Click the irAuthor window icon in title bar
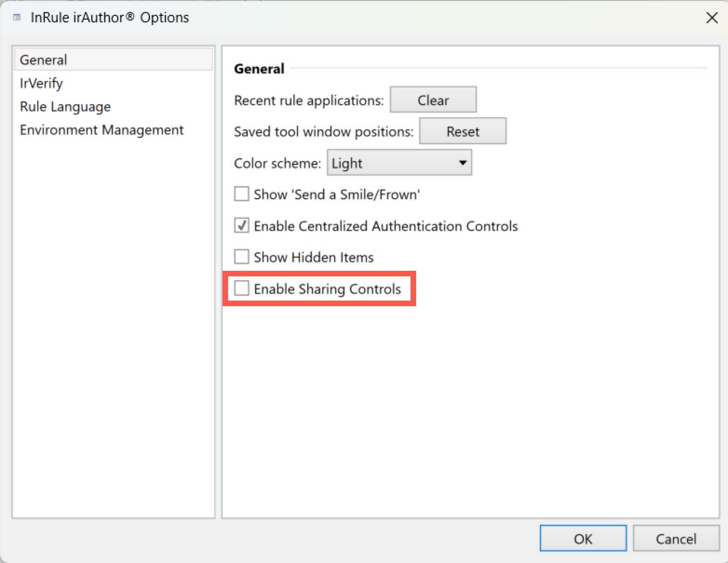728x563 pixels. [x=17, y=18]
